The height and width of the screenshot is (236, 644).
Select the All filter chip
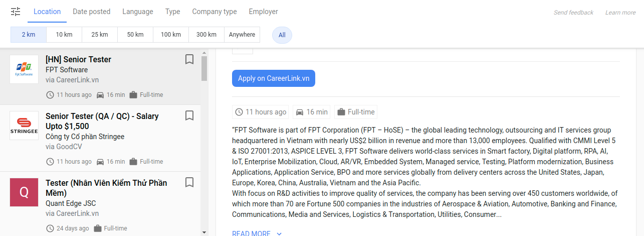tap(282, 35)
